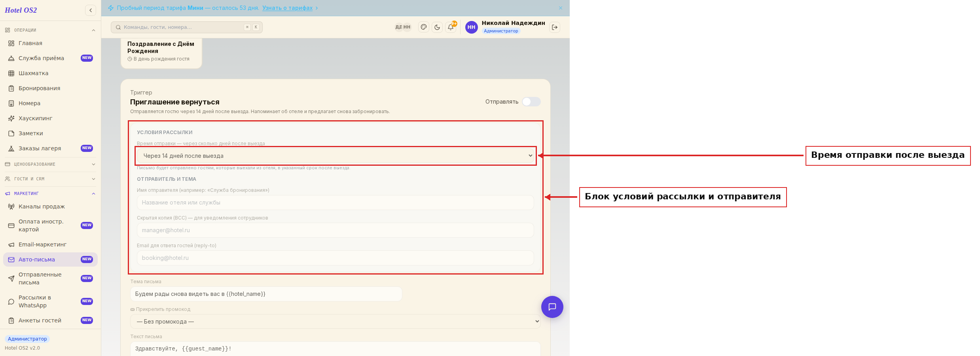Switch to dark mode moon icon
This screenshot has height=356, width=980.
(437, 27)
